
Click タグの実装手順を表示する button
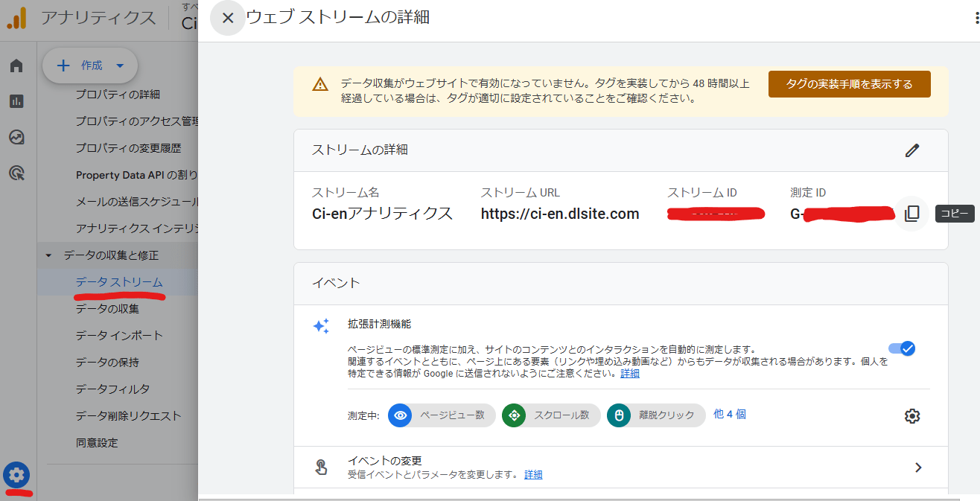[849, 84]
